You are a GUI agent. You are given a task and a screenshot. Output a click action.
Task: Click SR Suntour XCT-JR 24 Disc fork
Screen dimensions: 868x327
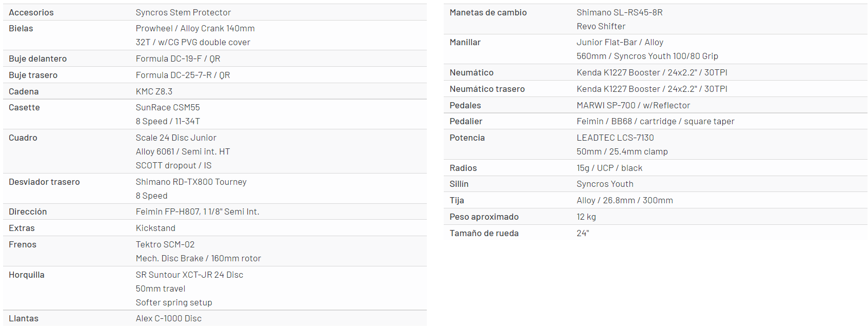(189, 275)
